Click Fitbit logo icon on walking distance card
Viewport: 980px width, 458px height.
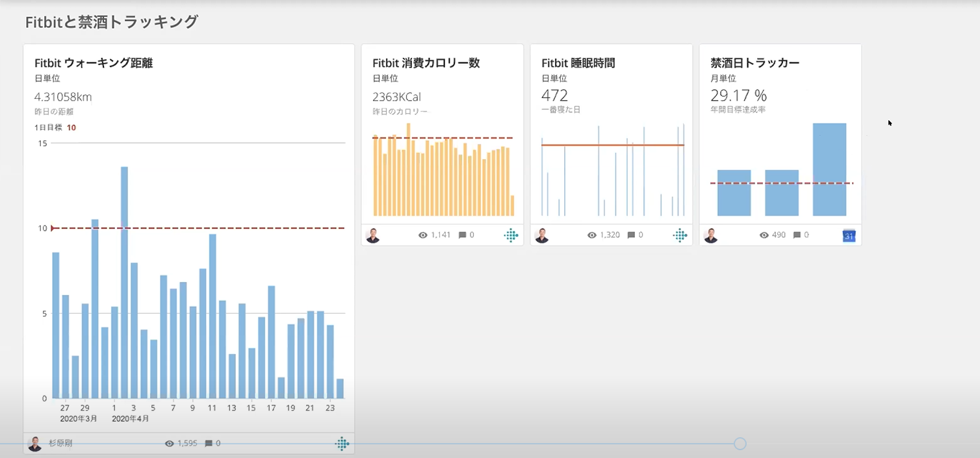point(342,444)
